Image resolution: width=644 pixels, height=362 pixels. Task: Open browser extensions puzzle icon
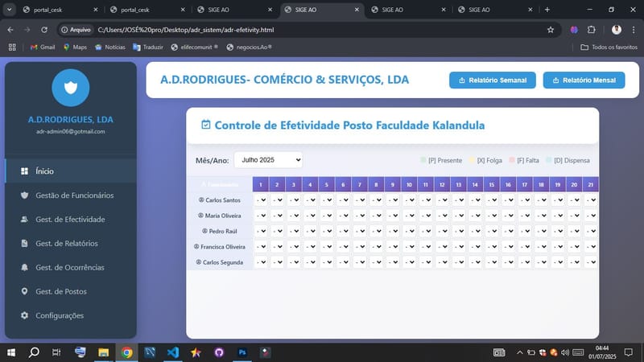[592, 30]
